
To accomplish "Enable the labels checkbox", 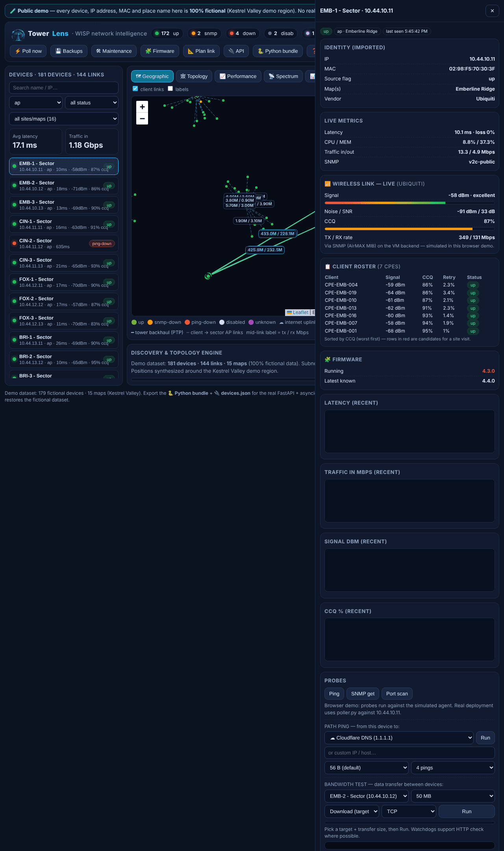I will (x=170, y=89).
